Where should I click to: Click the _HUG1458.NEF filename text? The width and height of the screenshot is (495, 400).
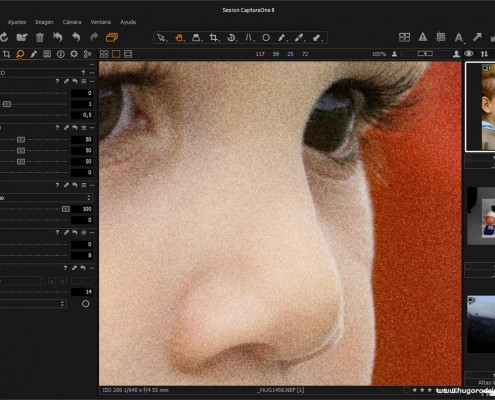(x=281, y=390)
